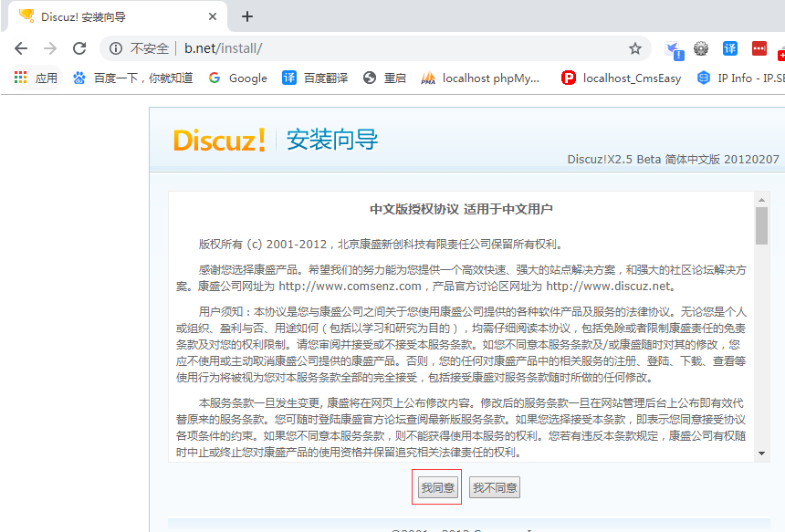Open a new browser tab

[x=246, y=16]
